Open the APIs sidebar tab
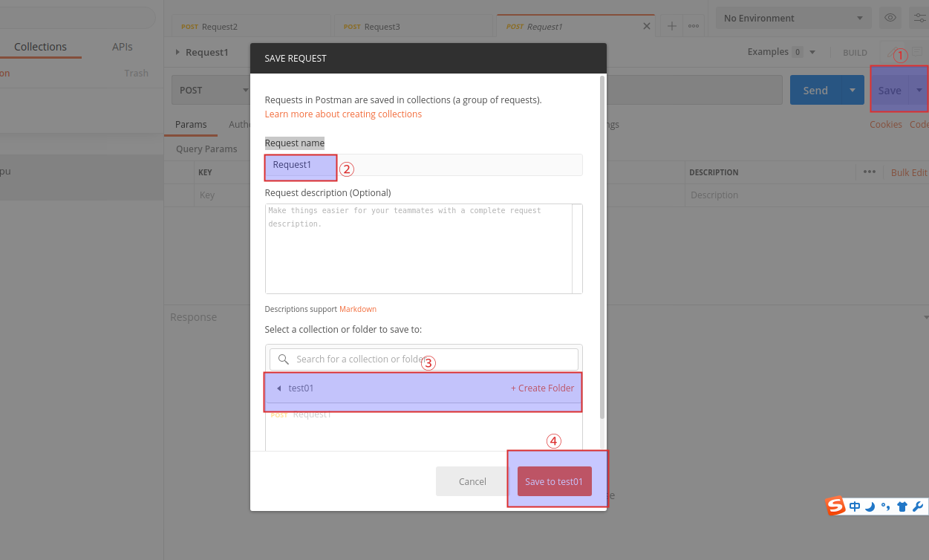929x560 pixels. pyautogui.click(x=123, y=46)
